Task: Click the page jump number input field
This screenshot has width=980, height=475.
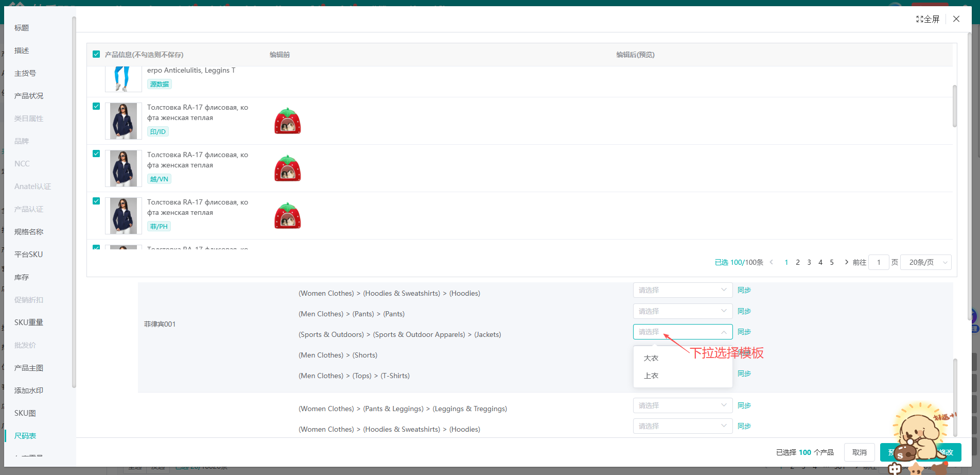Action: click(879, 262)
